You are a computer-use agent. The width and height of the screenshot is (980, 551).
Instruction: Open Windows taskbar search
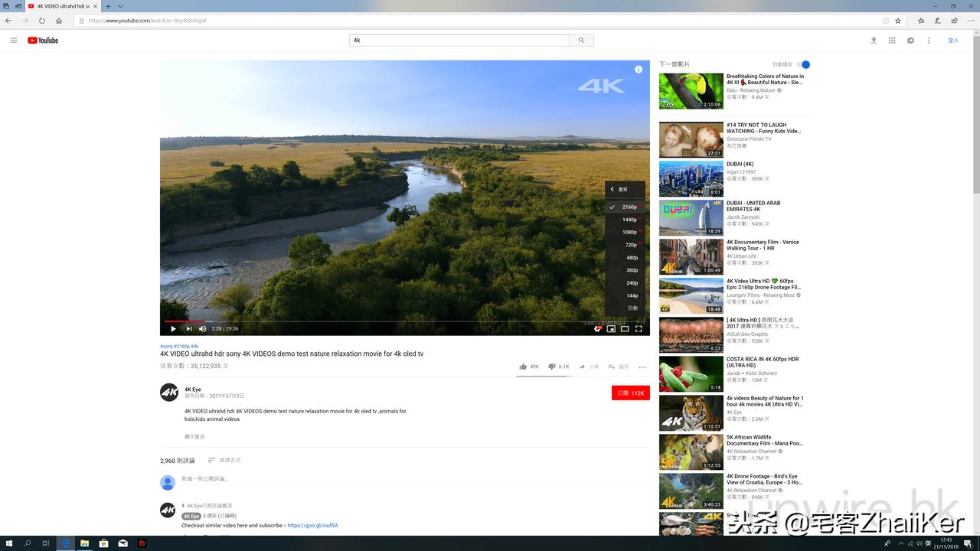28,543
